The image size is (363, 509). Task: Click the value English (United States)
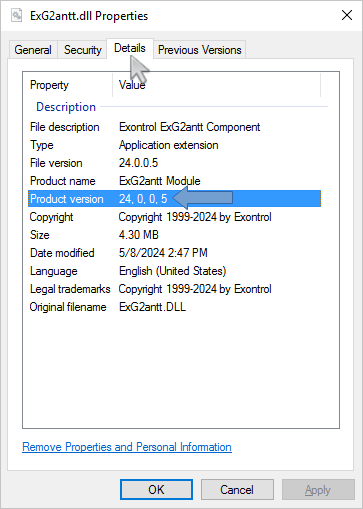[x=173, y=271]
